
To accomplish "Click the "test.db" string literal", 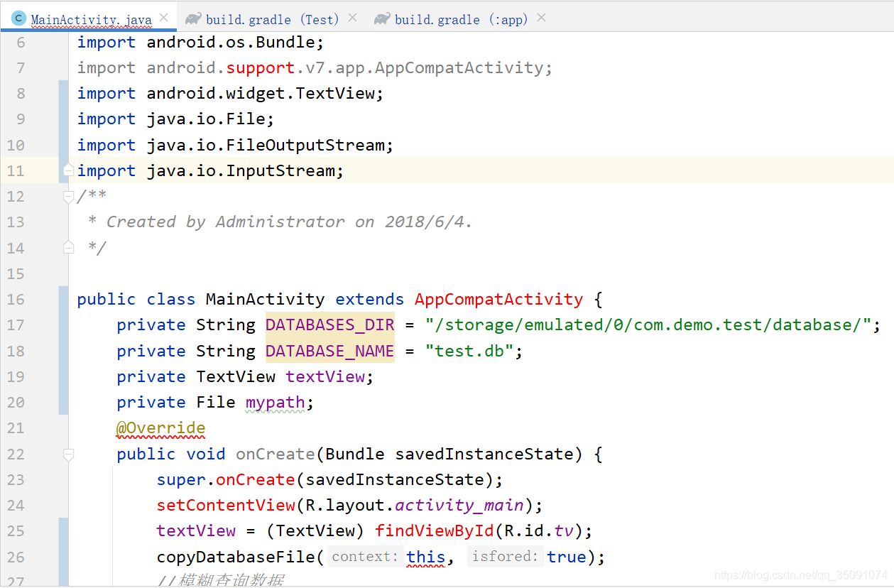I will pyautogui.click(x=469, y=351).
